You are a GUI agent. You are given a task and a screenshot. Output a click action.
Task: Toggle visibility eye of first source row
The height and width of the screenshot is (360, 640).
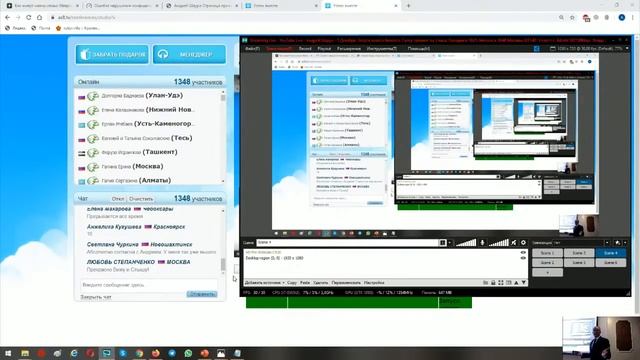tap(523, 253)
